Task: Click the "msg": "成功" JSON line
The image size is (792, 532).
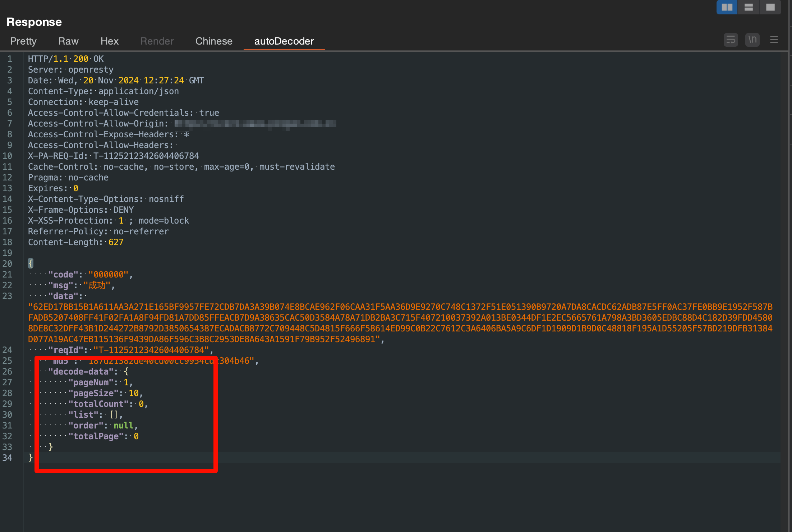Action: click(82, 285)
